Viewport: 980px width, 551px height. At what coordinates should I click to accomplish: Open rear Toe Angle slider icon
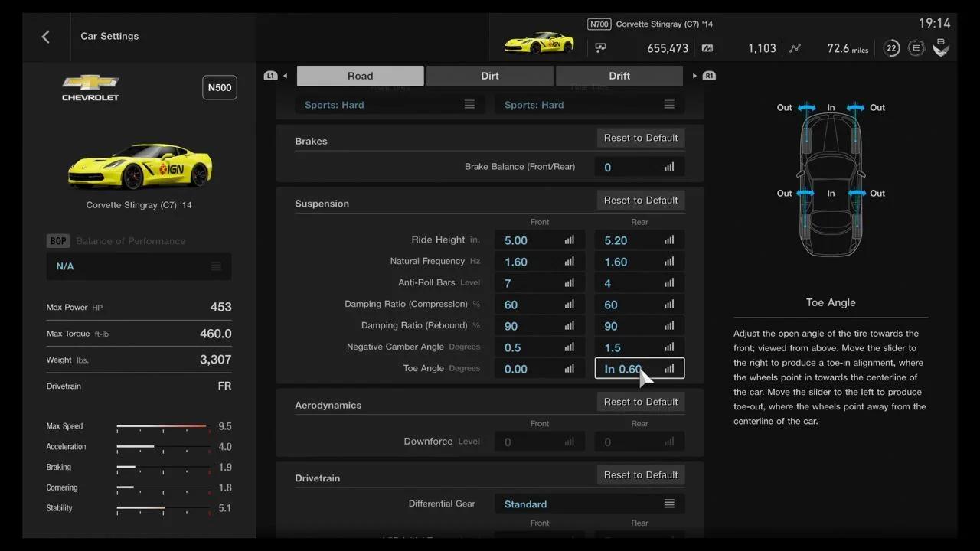(669, 369)
